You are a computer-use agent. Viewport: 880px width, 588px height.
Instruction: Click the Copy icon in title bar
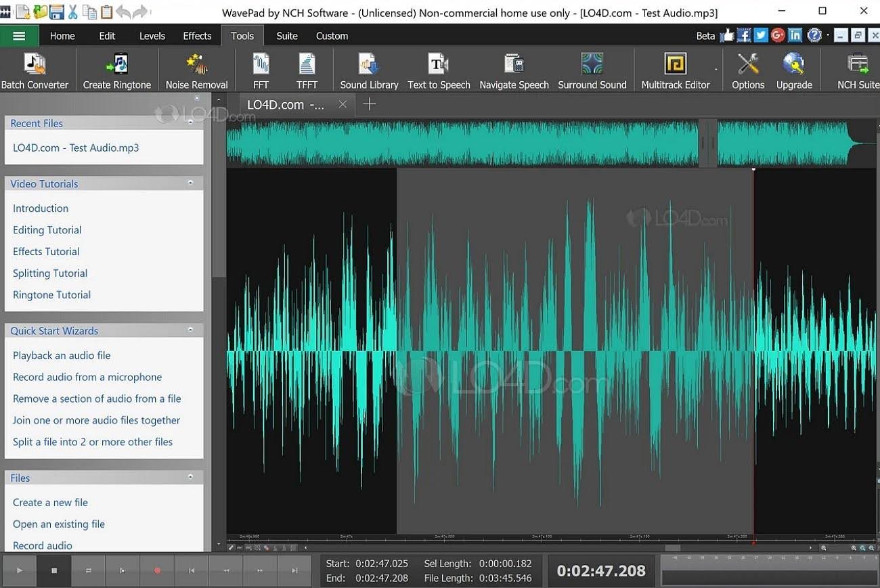tap(89, 12)
